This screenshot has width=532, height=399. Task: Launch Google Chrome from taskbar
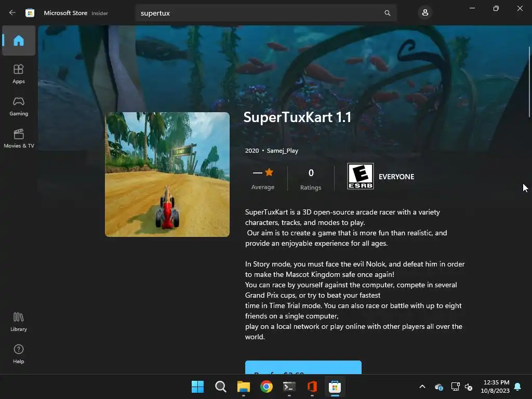coord(267,387)
